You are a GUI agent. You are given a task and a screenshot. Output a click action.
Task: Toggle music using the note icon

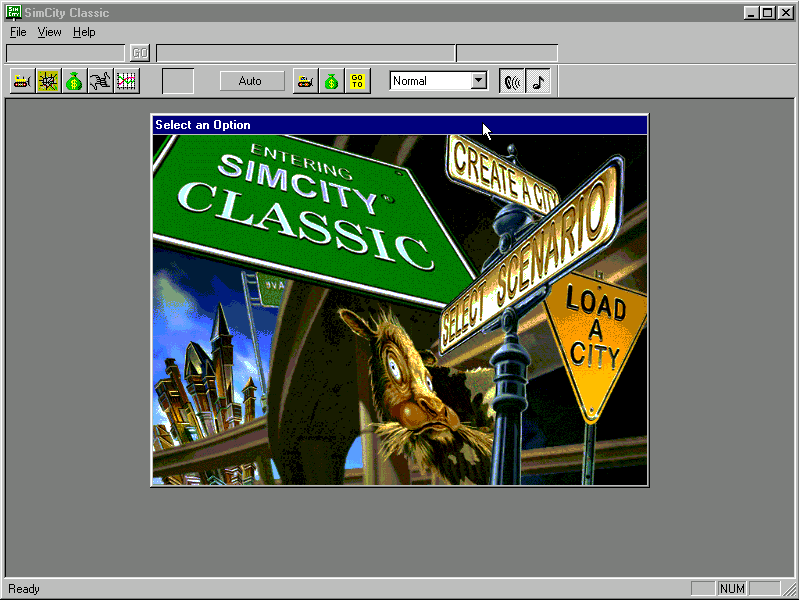538,82
